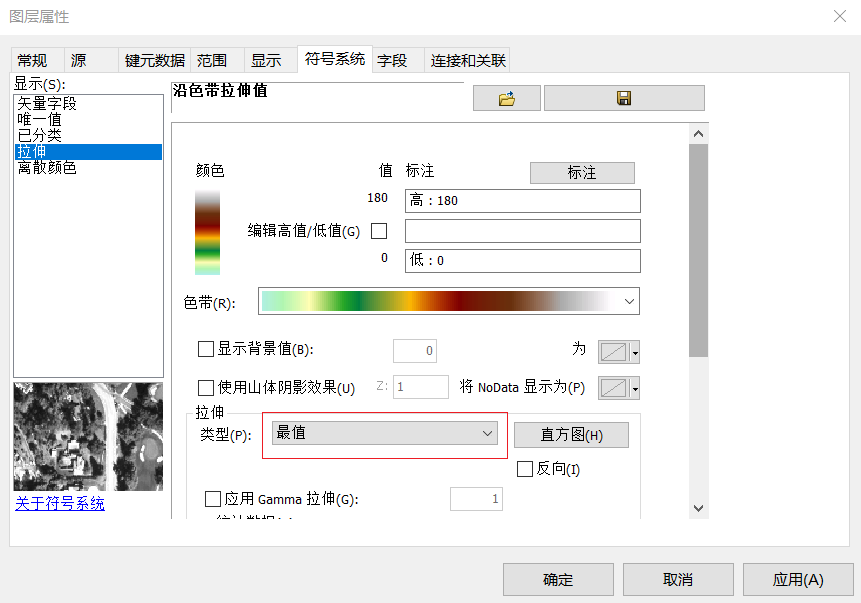The height and width of the screenshot is (603, 861).
Task: Click the save floppy disk icon button
Action: [x=624, y=98]
